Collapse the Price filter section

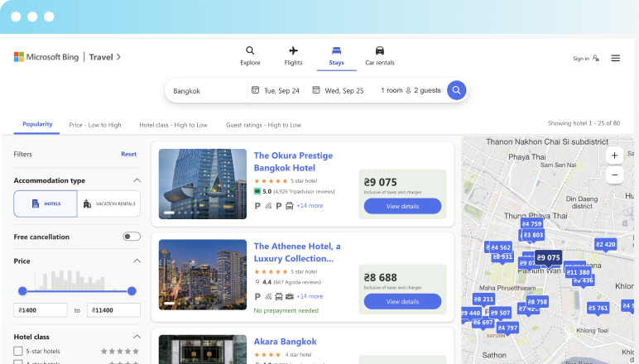(137, 261)
